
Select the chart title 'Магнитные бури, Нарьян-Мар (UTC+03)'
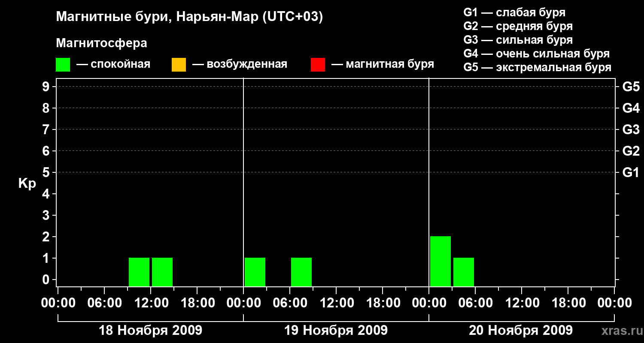(189, 17)
